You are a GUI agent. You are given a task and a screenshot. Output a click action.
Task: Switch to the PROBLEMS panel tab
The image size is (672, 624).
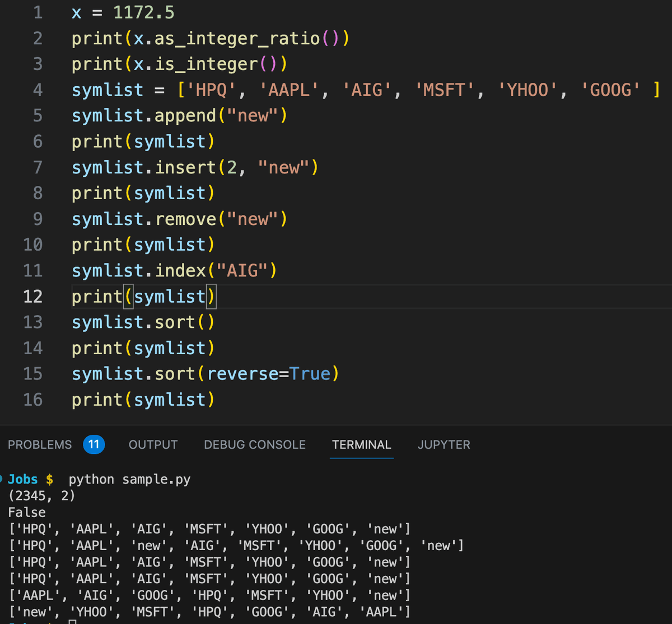pos(40,444)
